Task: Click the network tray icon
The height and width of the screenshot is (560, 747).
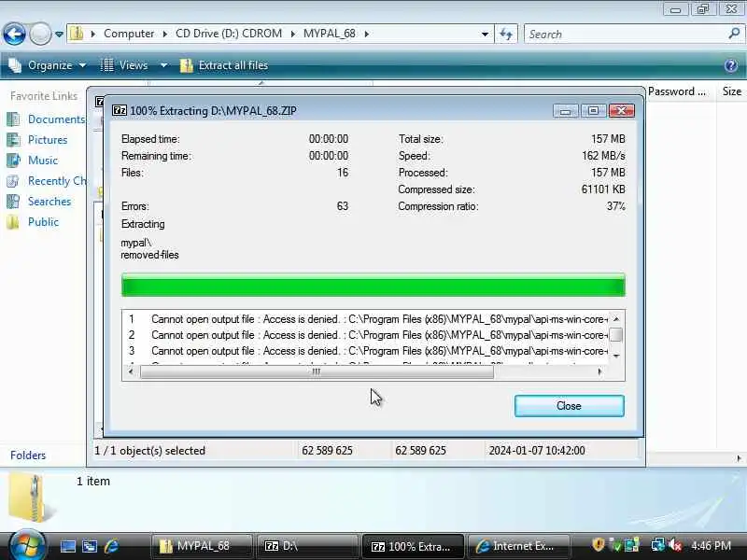Action: [x=658, y=545]
